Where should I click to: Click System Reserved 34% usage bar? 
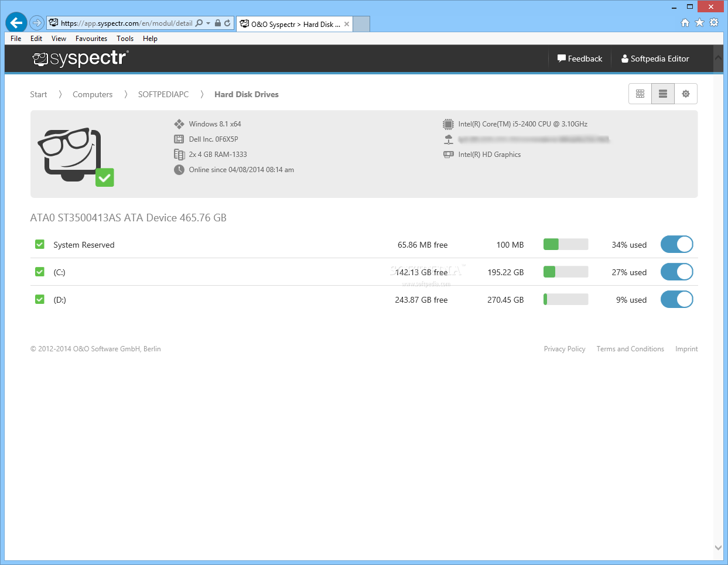click(566, 244)
